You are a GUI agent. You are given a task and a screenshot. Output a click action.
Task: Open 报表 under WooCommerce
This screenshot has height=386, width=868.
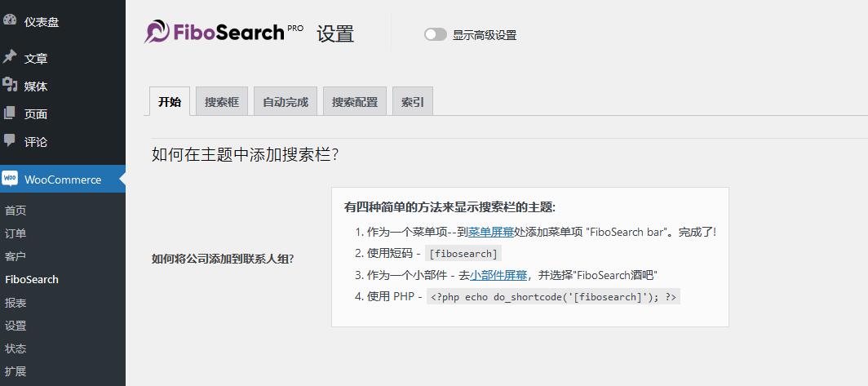pos(15,303)
